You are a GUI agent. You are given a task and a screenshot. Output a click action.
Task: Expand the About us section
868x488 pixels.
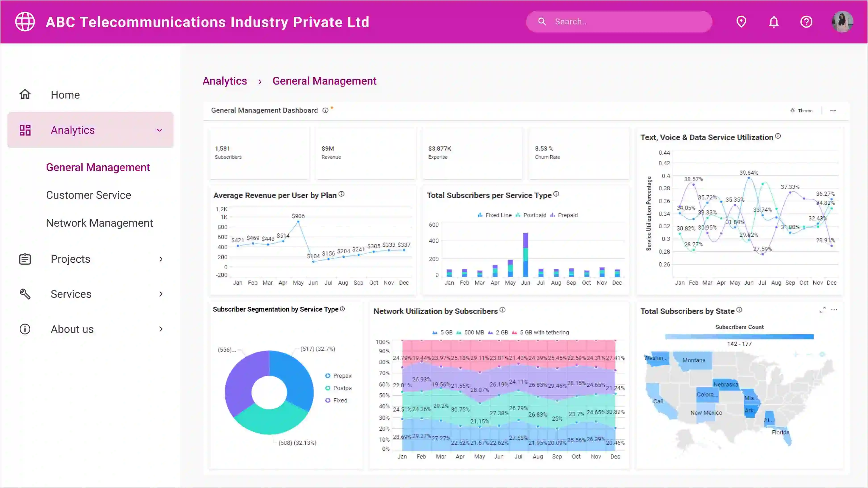pos(160,329)
